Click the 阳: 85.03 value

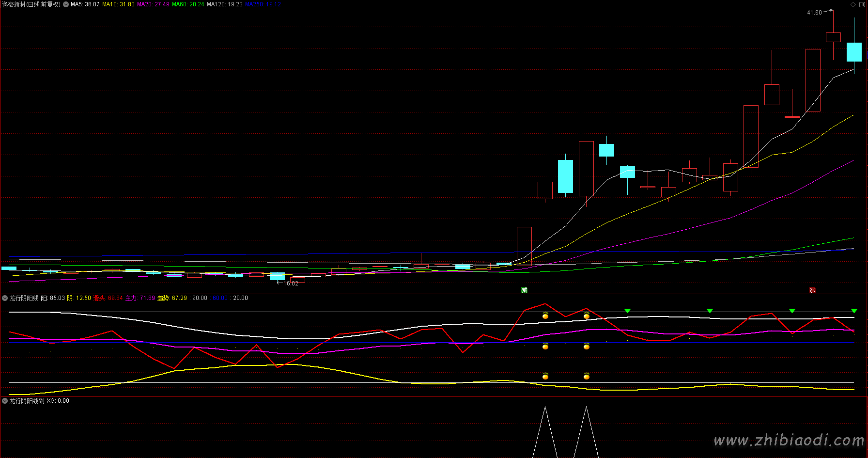52,298
